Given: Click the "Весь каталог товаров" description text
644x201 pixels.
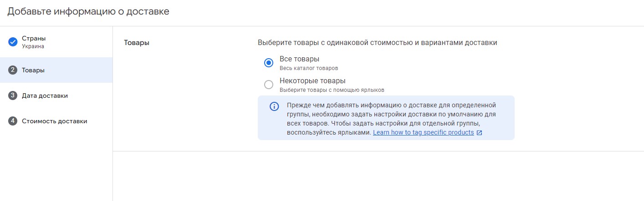Looking at the screenshot, I should (309, 68).
